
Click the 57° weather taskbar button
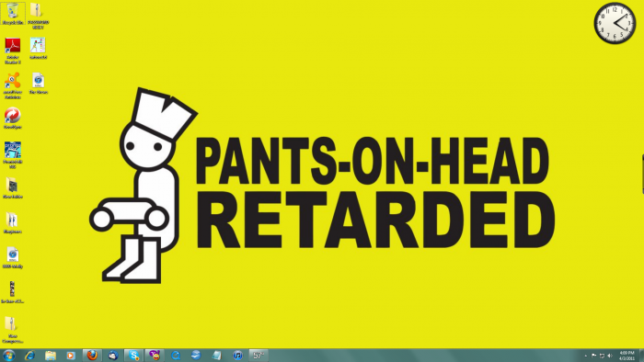(259, 355)
